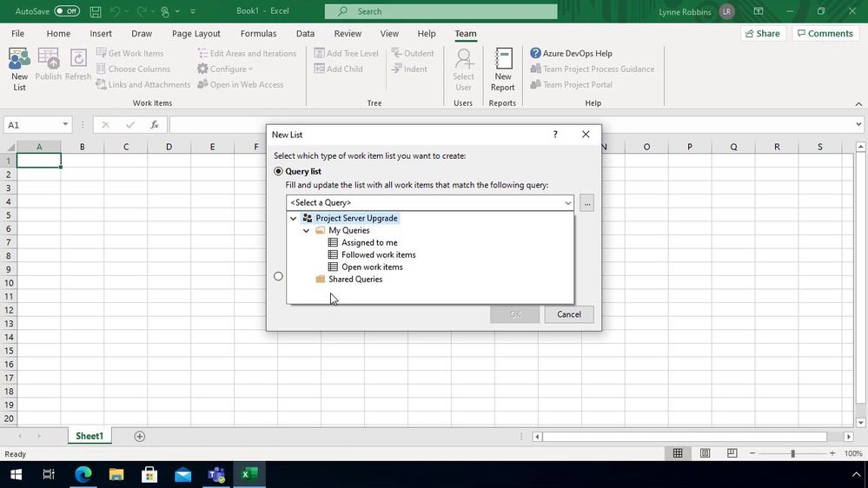
Task: Switch to Normal view in status bar
Action: pyautogui.click(x=678, y=453)
